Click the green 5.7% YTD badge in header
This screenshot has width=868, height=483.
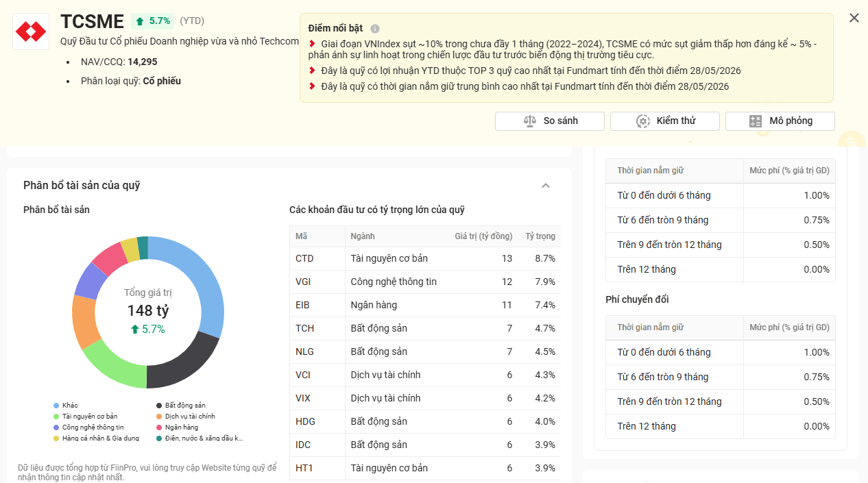(152, 21)
